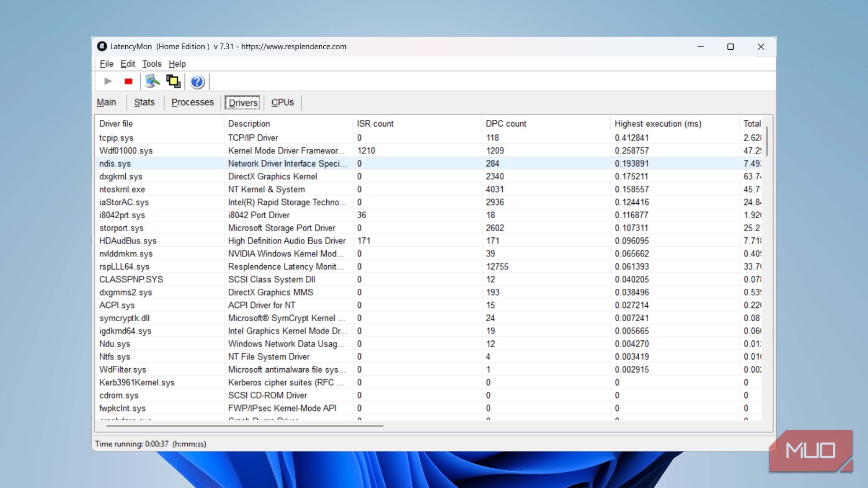
Task: Start monitoring with the play button
Action: (x=108, y=81)
